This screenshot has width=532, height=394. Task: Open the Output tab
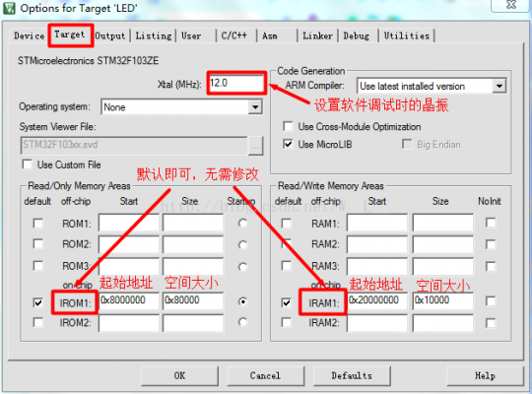coord(110,35)
